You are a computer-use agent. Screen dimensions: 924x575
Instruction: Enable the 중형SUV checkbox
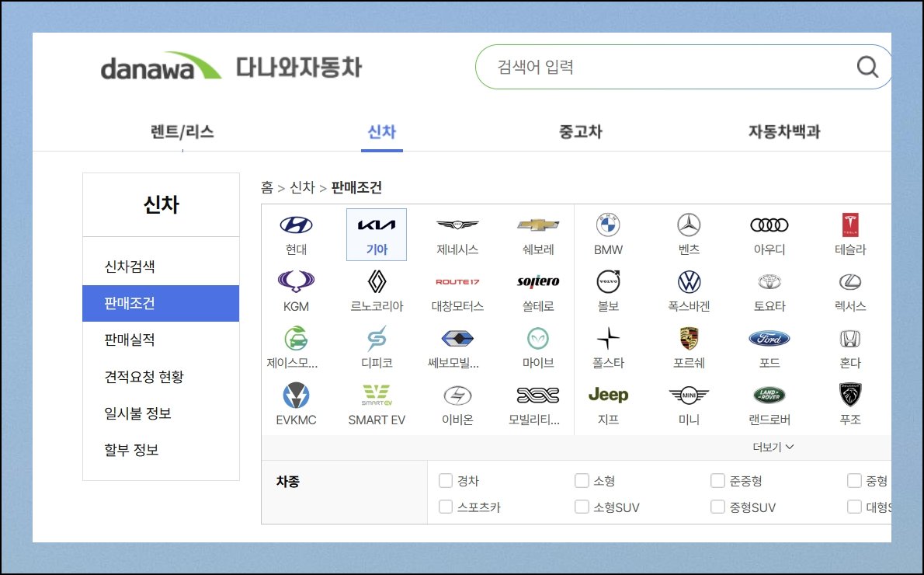click(717, 507)
